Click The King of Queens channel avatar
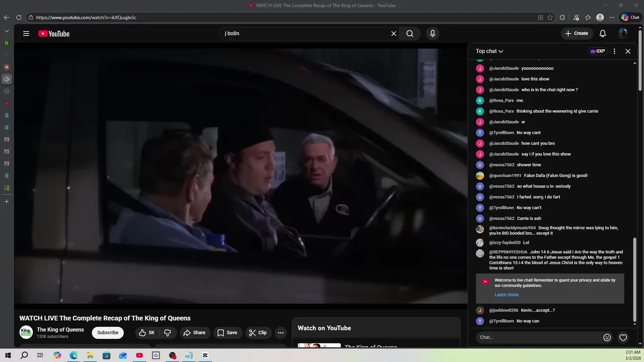Viewport: 644px width, 362px height. point(26,332)
